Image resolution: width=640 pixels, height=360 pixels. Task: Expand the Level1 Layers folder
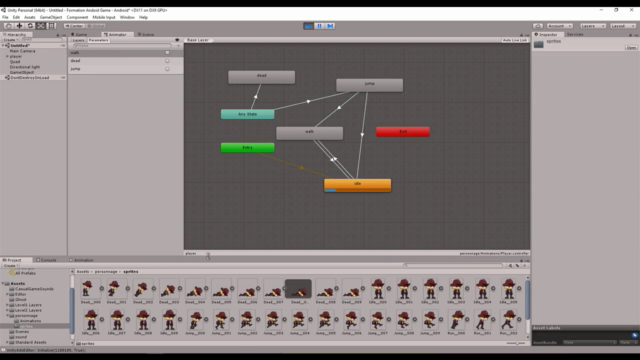point(7,305)
